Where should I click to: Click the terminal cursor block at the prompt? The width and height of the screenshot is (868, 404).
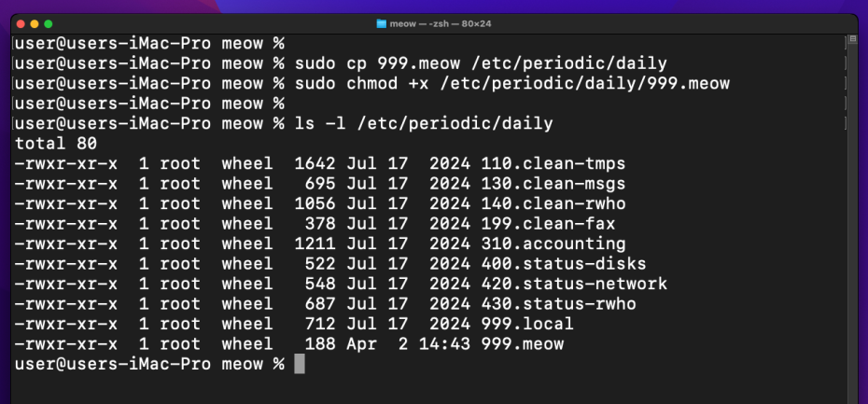pyautogui.click(x=300, y=365)
